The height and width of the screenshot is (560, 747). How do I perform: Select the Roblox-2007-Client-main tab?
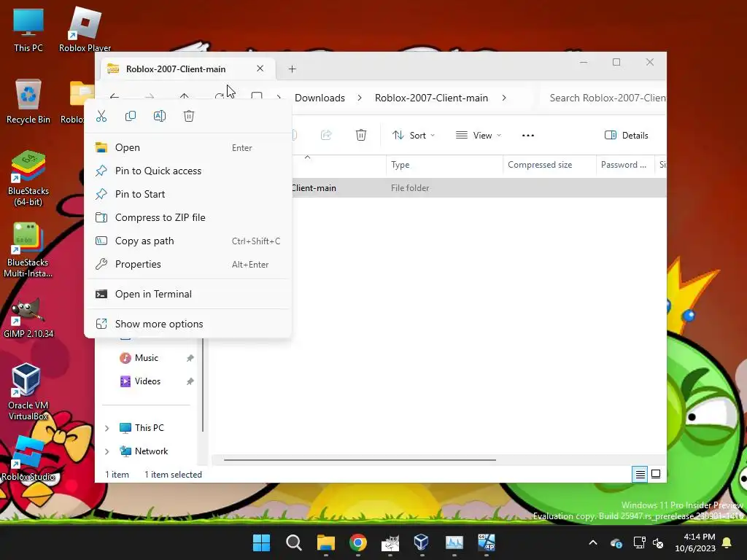tap(187, 69)
